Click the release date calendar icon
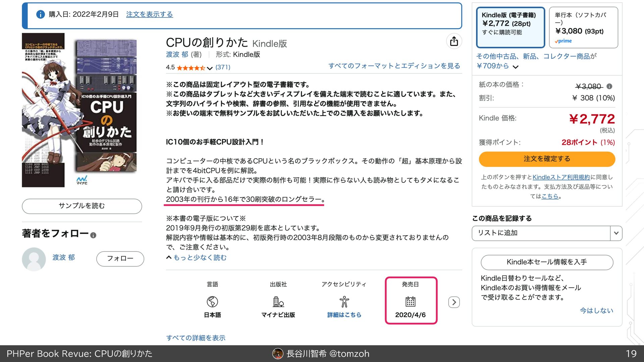The height and width of the screenshot is (362, 644). click(410, 301)
